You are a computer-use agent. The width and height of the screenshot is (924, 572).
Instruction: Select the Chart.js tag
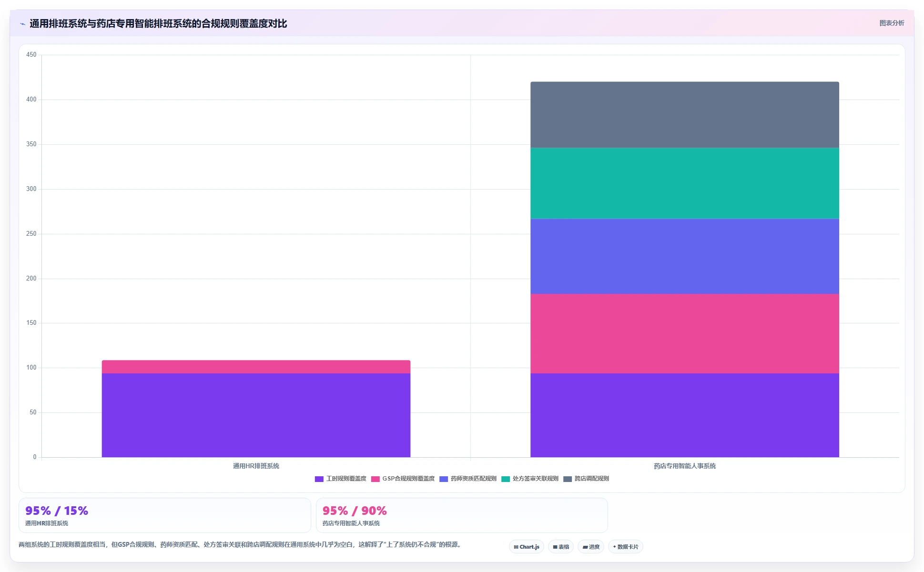527,547
